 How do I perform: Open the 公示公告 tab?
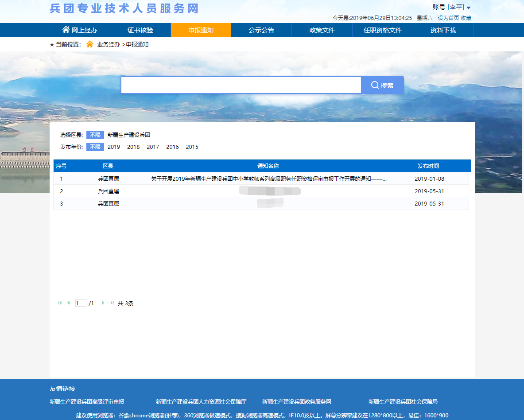261,30
